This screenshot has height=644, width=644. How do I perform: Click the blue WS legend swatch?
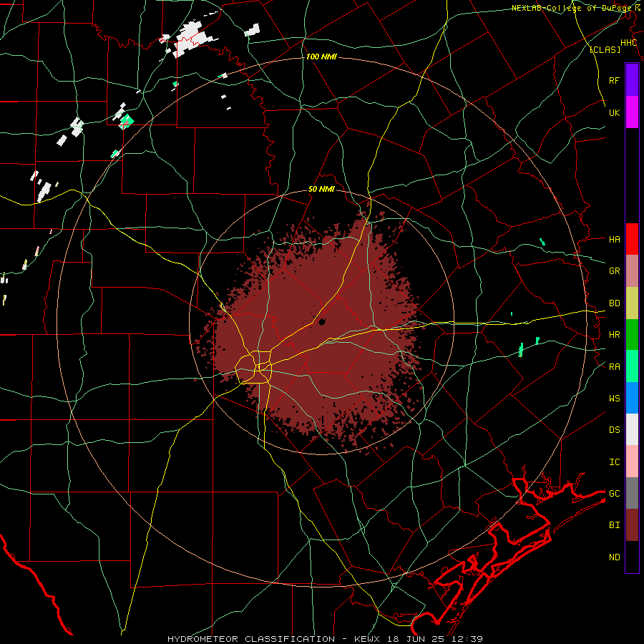(632, 398)
